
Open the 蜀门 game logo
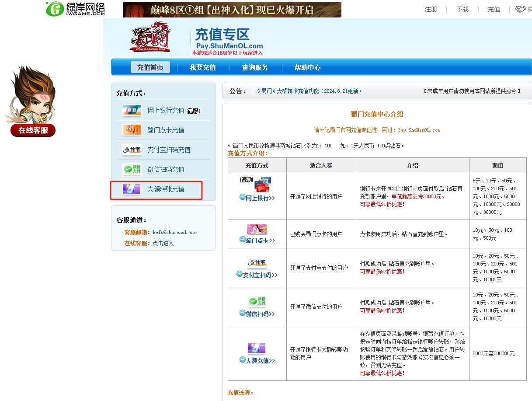[x=150, y=37]
